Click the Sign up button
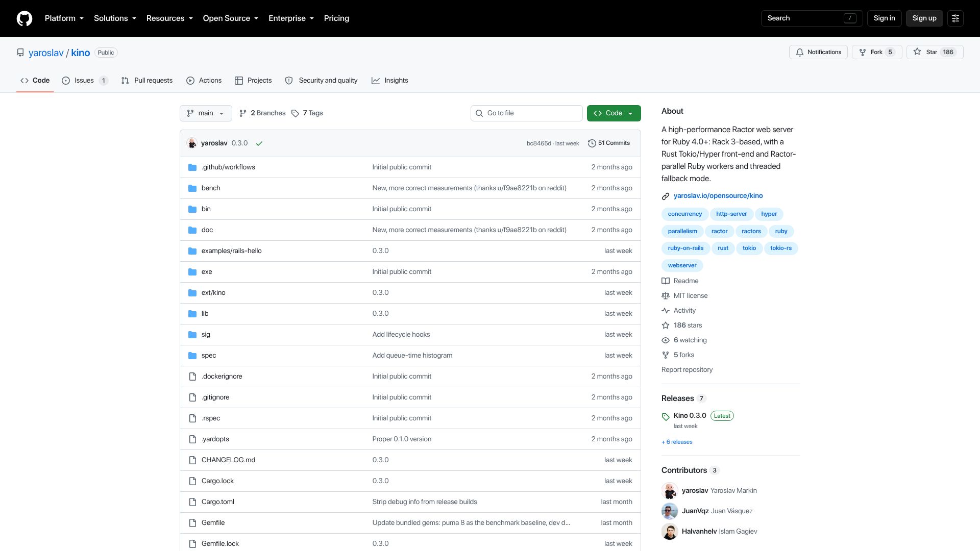The width and height of the screenshot is (980, 551). [924, 18]
